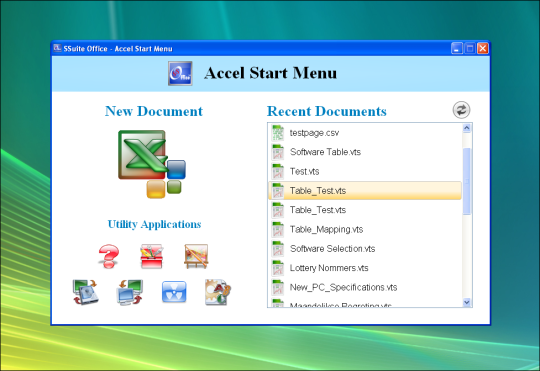
Task: Click scroll up arrow of recent list
Action: 467,128
